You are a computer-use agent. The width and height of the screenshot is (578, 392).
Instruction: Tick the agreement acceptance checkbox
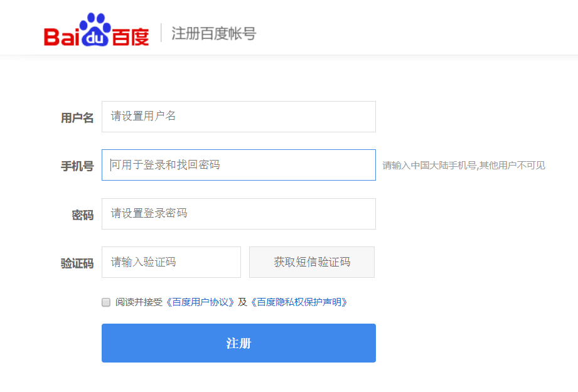click(x=106, y=302)
